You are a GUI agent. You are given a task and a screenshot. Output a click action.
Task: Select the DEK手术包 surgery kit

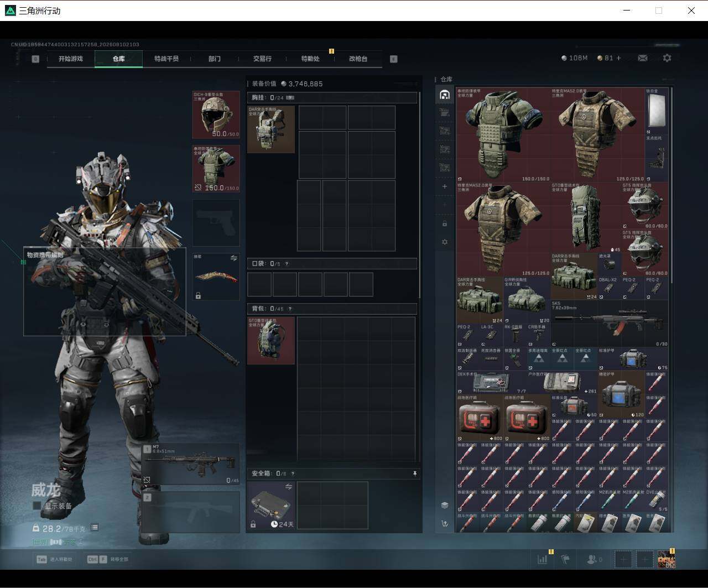492,383
